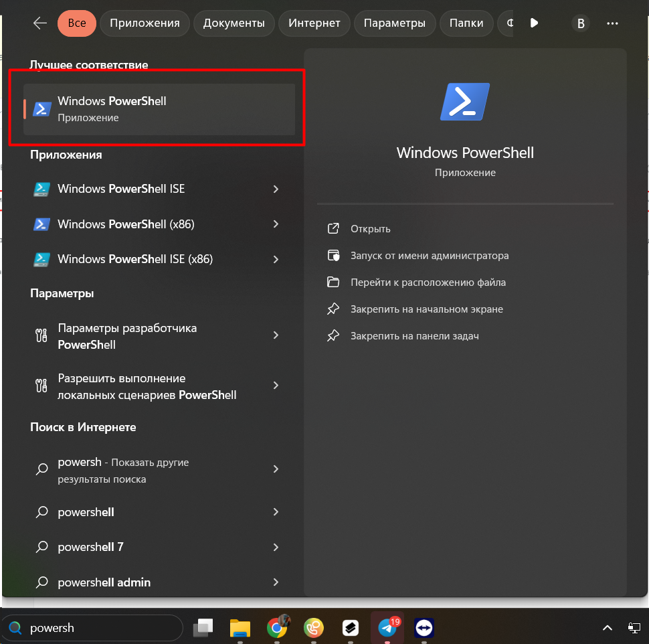The image size is (649, 644).
Task: Select the "powershell" web search suggestion
Action: point(86,512)
